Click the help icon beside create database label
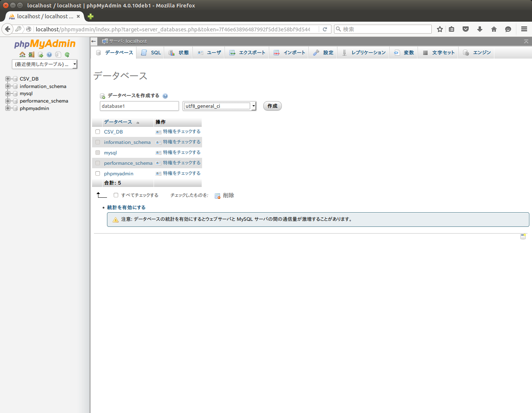The image size is (532, 413). tap(165, 96)
